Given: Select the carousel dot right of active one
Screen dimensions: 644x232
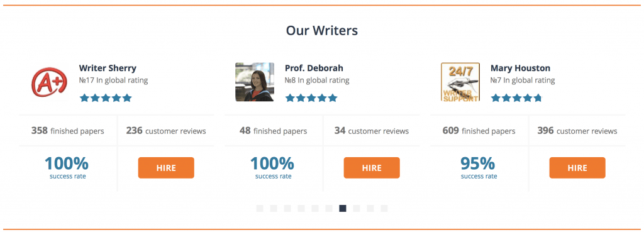Looking at the screenshot, I should 357,209.
